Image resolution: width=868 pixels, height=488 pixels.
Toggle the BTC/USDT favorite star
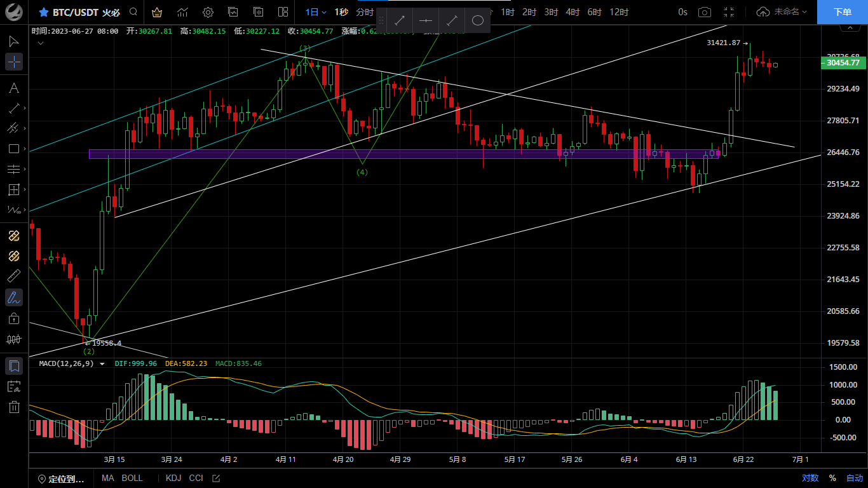click(x=43, y=12)
